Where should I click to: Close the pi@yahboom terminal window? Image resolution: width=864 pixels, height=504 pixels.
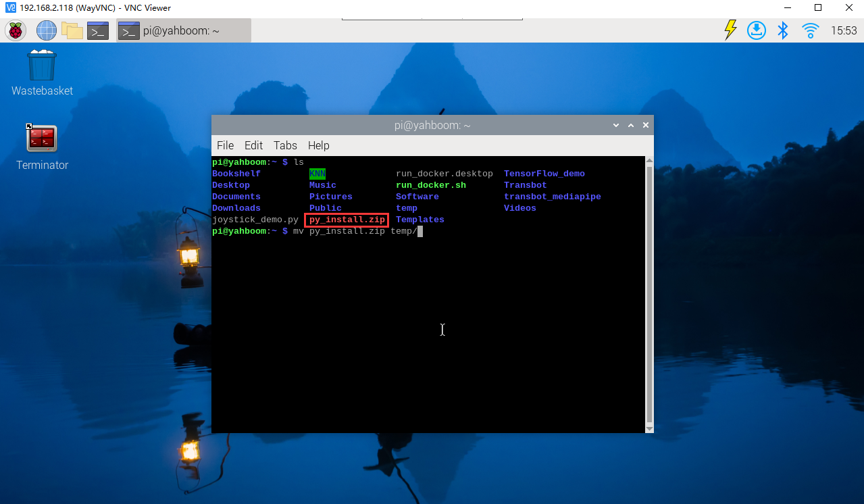tap(646, 126)
